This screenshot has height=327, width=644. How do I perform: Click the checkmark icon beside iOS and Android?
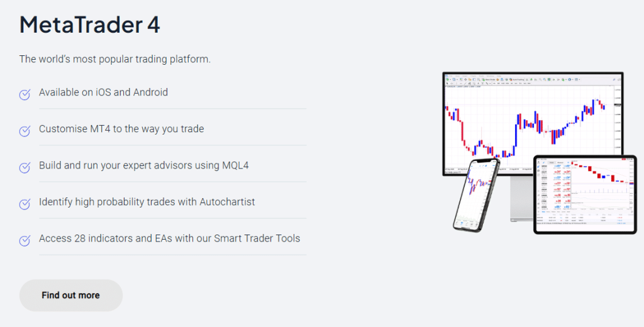tap(25, 94)
